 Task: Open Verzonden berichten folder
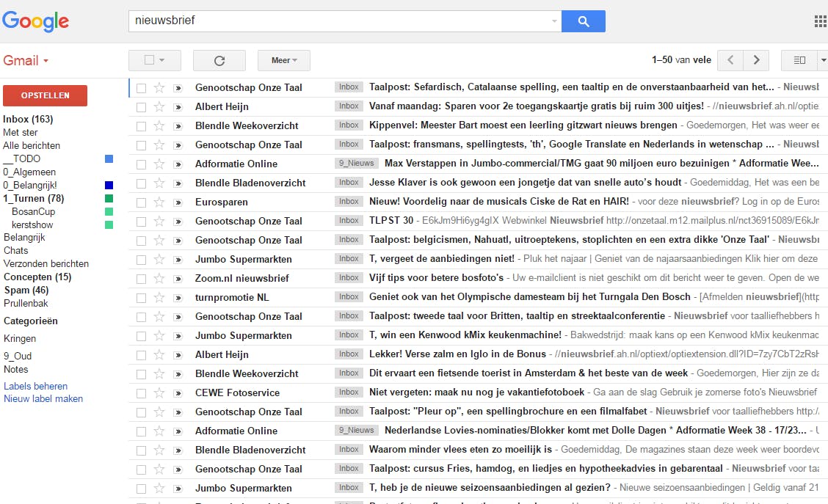46,264
